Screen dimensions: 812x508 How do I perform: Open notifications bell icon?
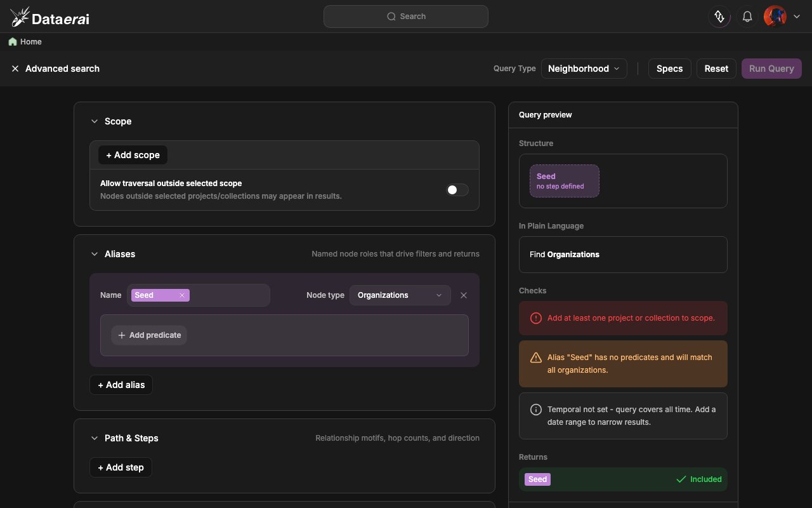[748, 17]
